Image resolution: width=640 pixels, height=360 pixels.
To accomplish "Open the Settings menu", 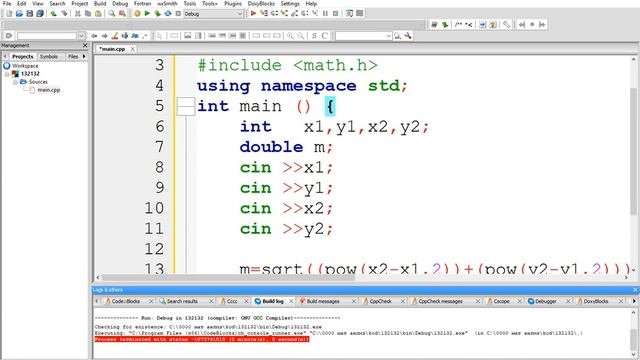I will 290,3.
